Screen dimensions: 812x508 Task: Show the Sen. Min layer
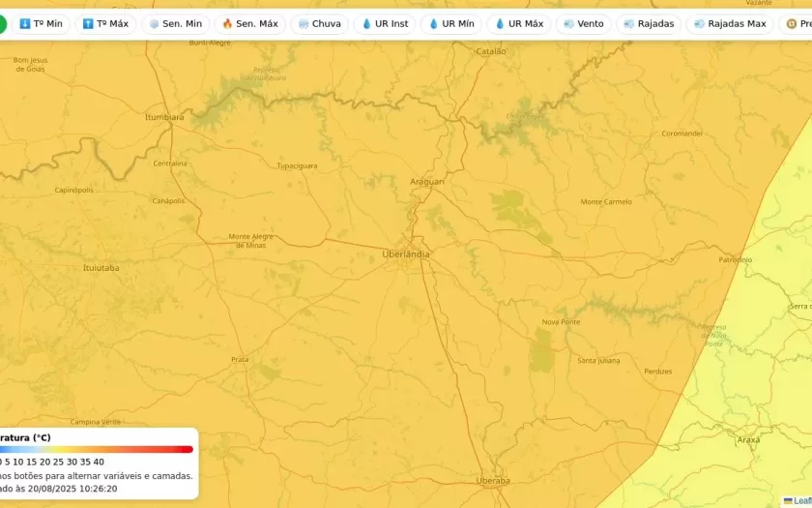(x=175, y=23)
